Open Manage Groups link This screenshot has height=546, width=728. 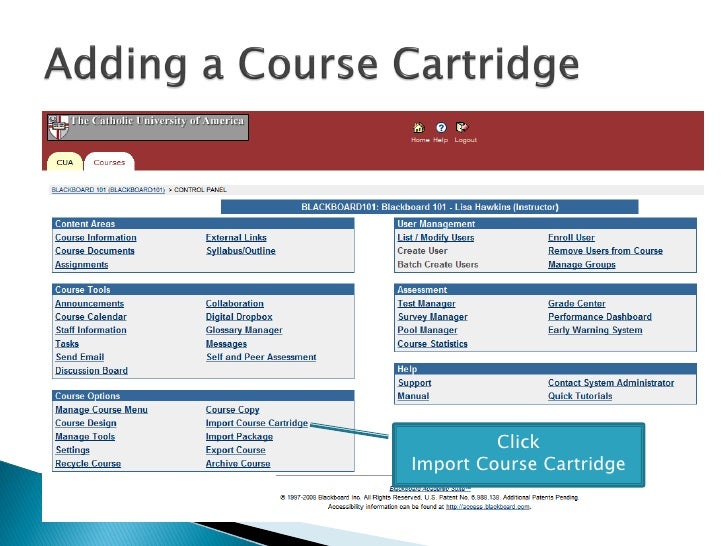(x=582, y=264)
